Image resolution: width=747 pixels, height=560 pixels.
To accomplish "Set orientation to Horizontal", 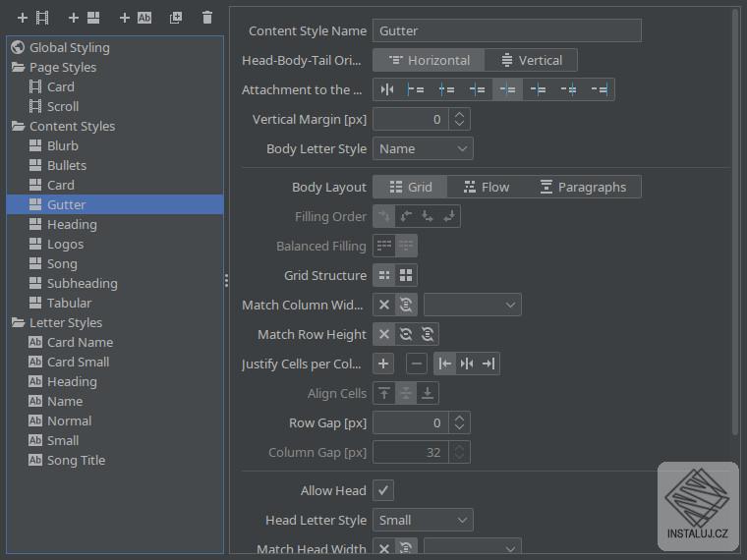I will click(429, 61).
